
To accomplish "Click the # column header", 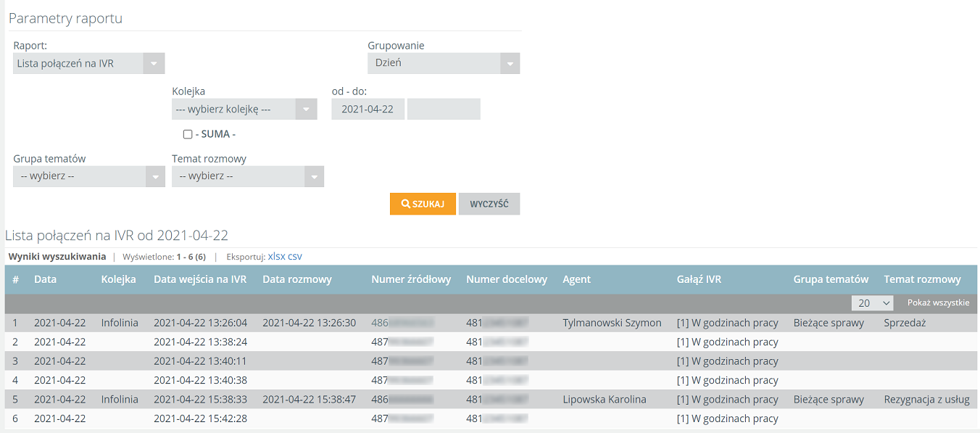I will (x=15, y=279).
